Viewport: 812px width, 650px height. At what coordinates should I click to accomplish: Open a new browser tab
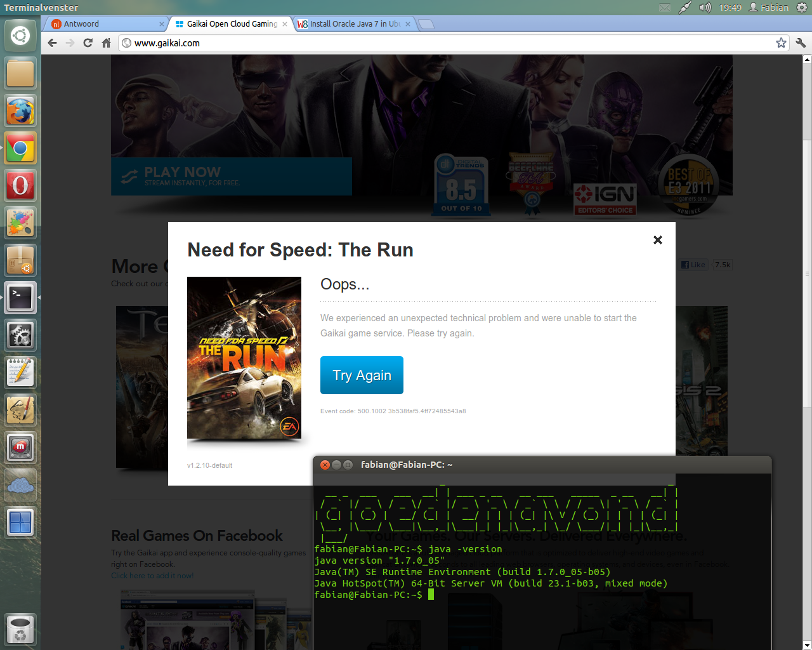(x=427, y=24)
